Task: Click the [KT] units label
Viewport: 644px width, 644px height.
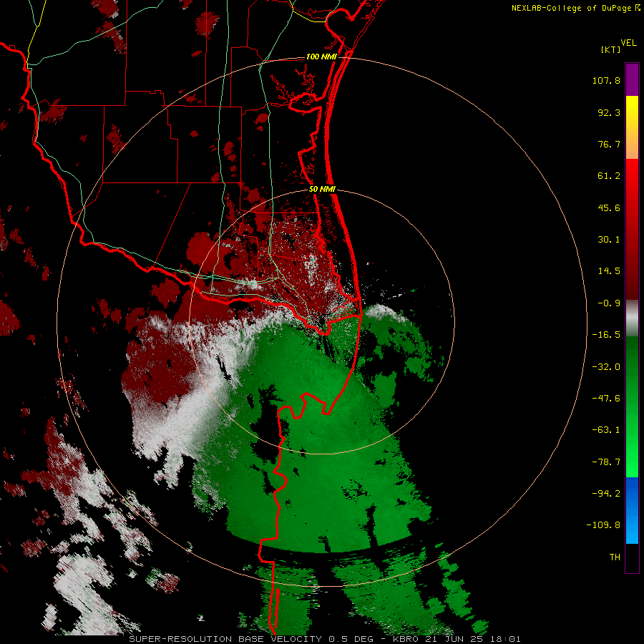Action: 610,49
